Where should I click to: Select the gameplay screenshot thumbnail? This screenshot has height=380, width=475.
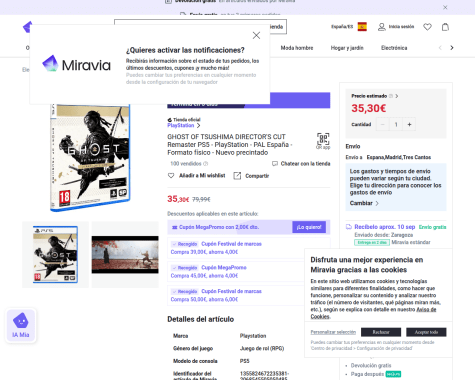click(125, 255)
